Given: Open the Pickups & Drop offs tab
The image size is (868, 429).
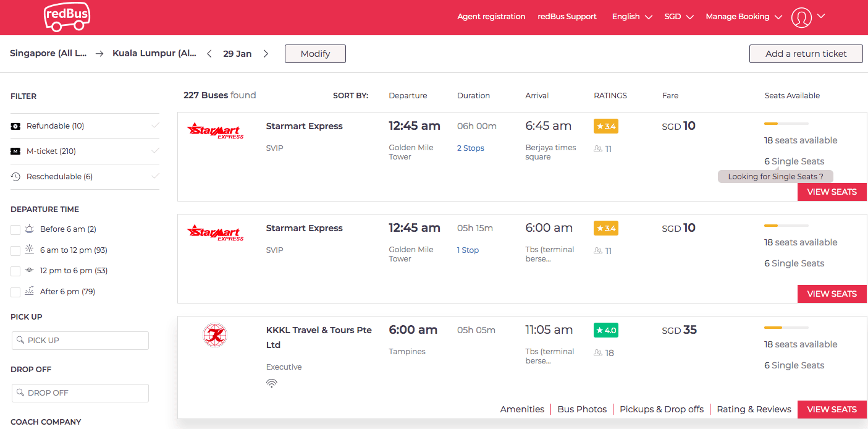Looking at the screenshot, I should point(662,409).
